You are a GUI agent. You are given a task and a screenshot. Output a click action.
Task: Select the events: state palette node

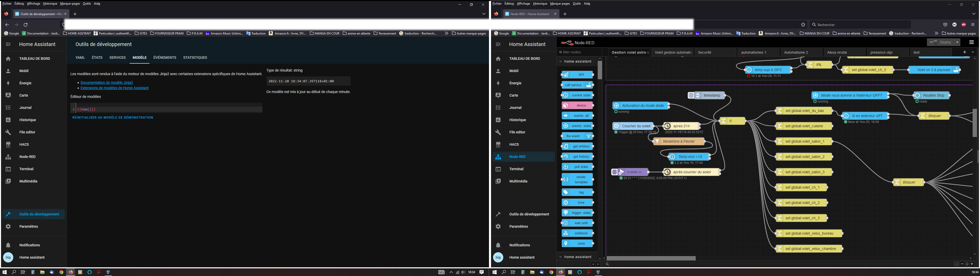tap(577, 126)
